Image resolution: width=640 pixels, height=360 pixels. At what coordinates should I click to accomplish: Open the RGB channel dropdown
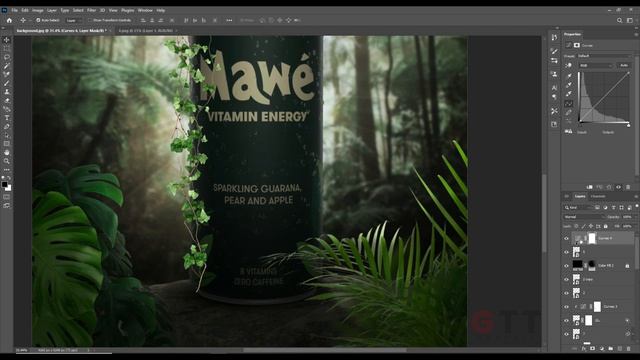coord(596,65)
